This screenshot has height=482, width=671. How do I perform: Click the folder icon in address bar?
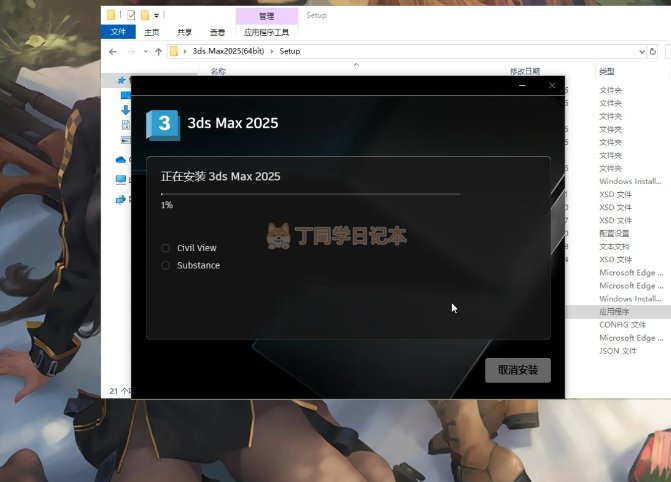click(x=174, y=51)
